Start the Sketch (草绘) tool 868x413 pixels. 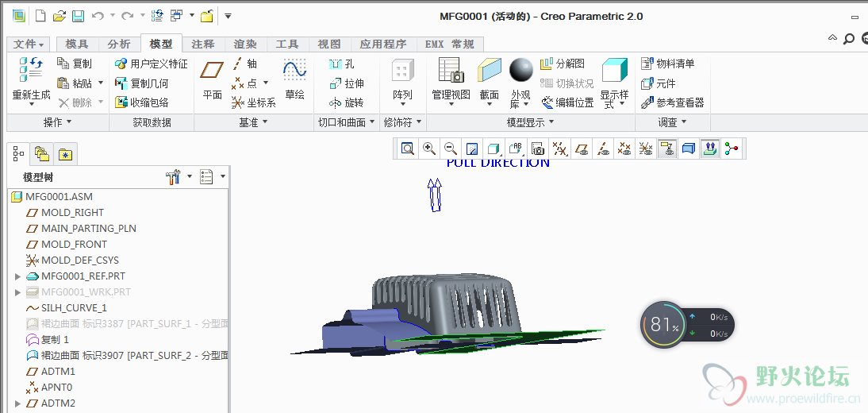[294, 80]
